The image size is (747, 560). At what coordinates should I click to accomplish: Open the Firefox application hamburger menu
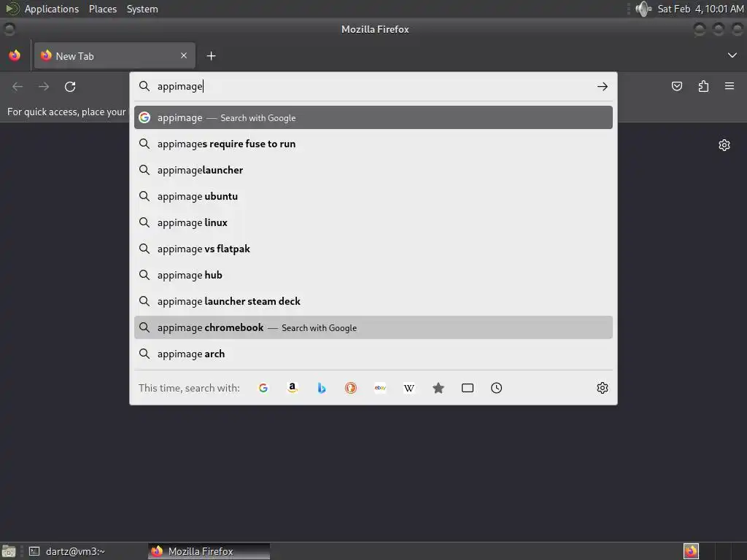click(x=729, y=86)
